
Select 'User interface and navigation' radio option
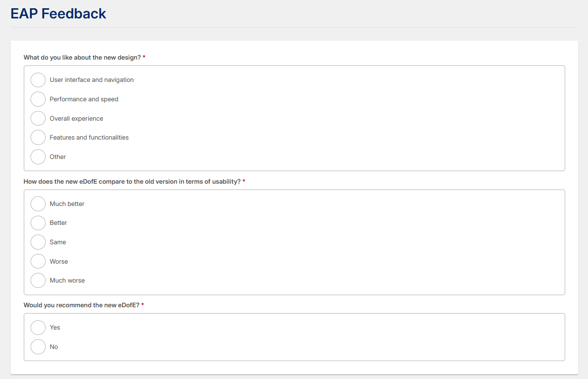(x=38, y=80)
